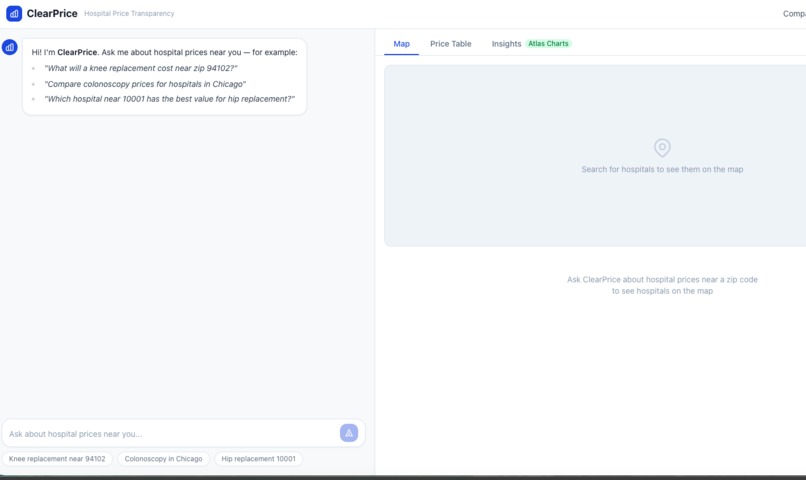The height and width of the screenshot is (480, 806).
Task: Send the message with the send arrow button
Action: click(349, 433)
